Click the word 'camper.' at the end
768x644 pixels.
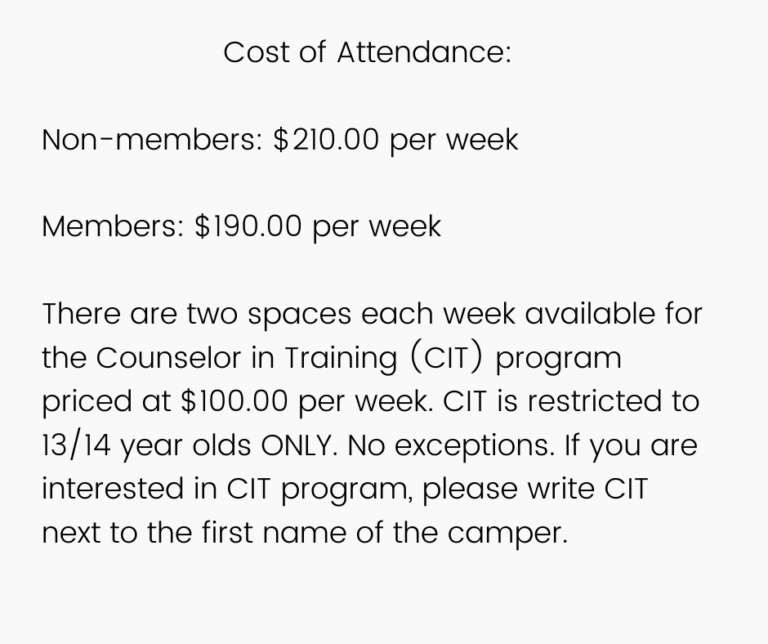click(x=507, y=534)
